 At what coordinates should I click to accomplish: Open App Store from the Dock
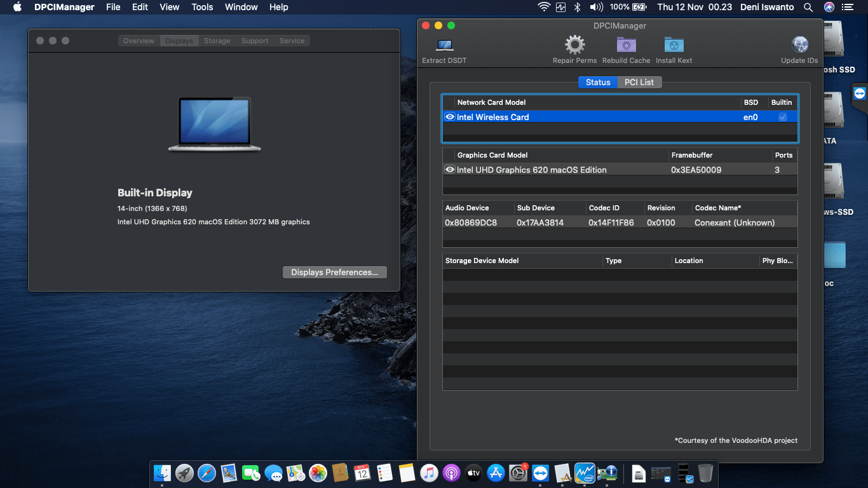pyautogui.click(x=496, y=473)
